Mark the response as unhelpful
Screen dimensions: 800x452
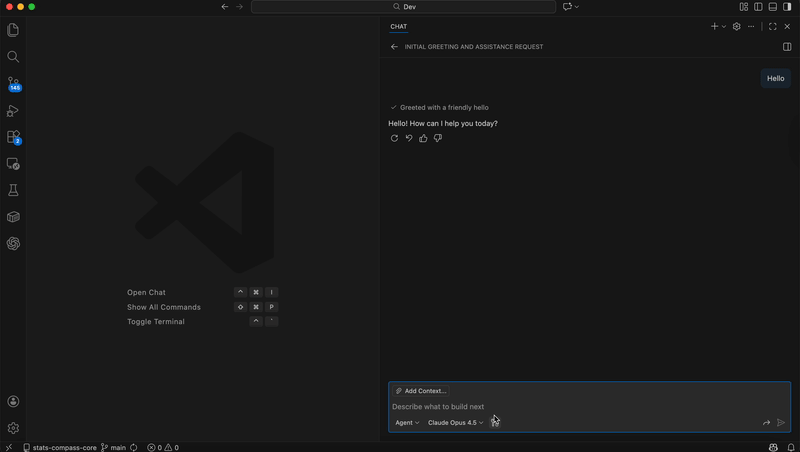point(438,138)
